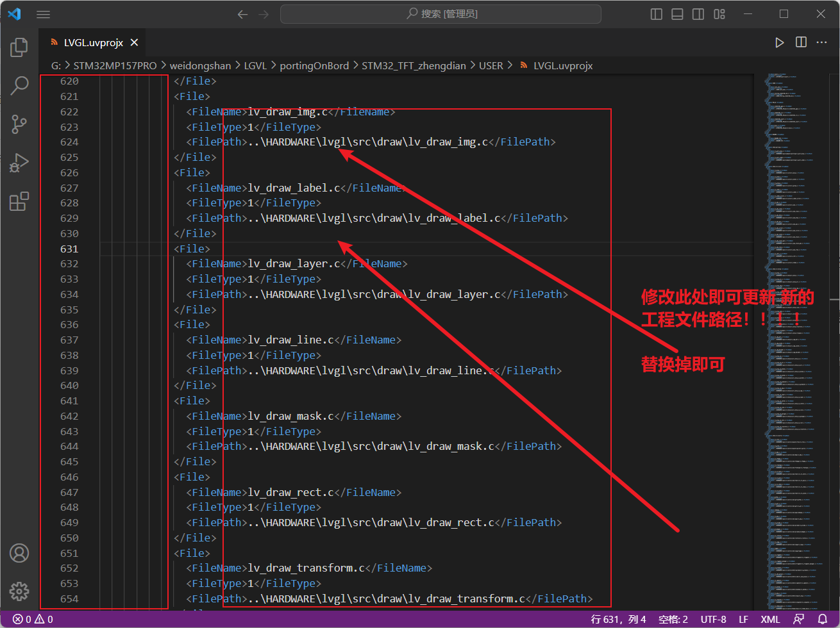Open the customize layout menu
The width and height of the screenshot is (840, 628).
pyautogui.click(x=719, y=14)
